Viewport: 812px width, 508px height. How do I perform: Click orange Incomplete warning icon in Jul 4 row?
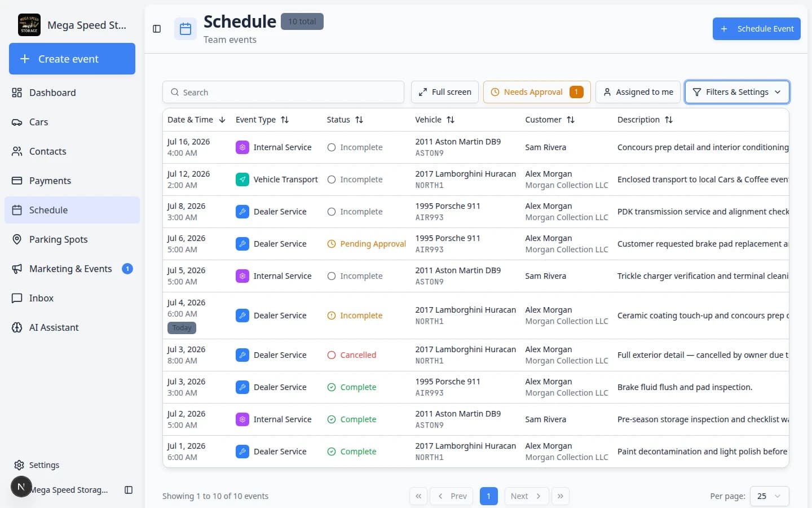[332, 316]
